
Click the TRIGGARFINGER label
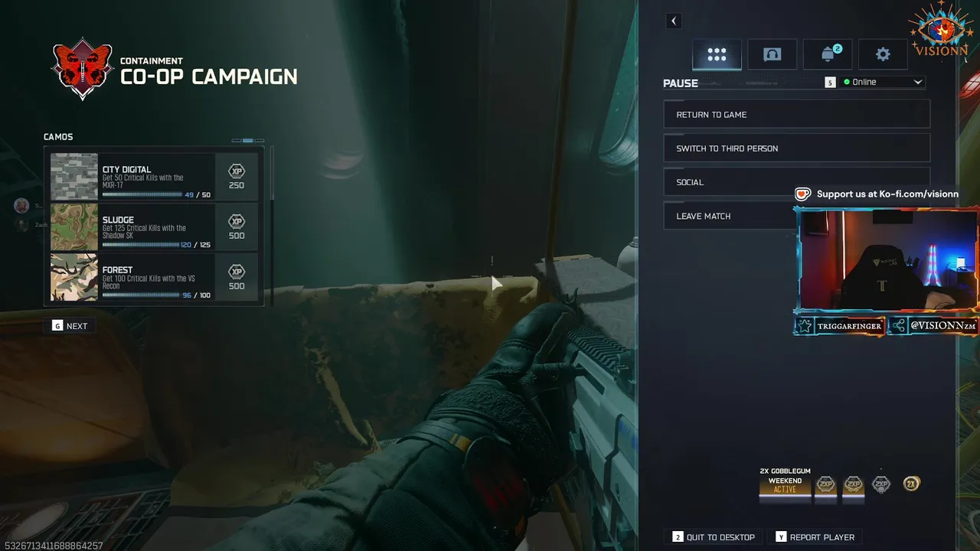click(850, 326)
